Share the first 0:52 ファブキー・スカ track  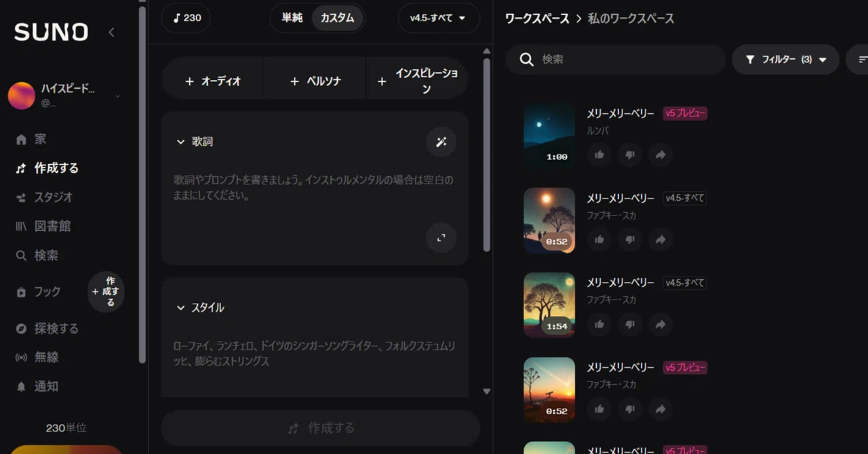tap(660, 239)
